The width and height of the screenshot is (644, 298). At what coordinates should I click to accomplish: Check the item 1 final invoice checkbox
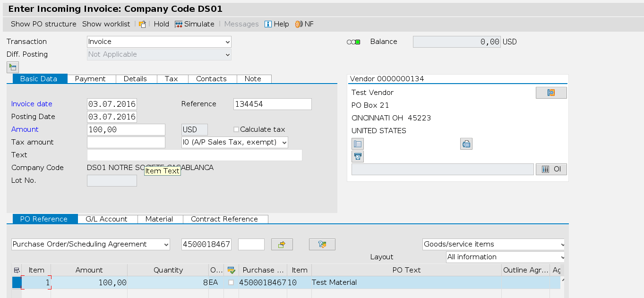coord(231,282)
